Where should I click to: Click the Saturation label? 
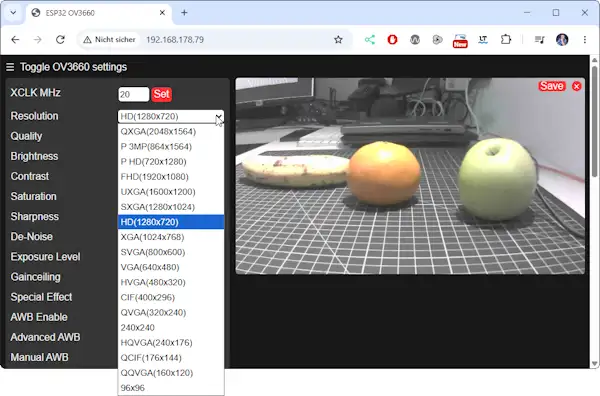(x=33, y=196)
